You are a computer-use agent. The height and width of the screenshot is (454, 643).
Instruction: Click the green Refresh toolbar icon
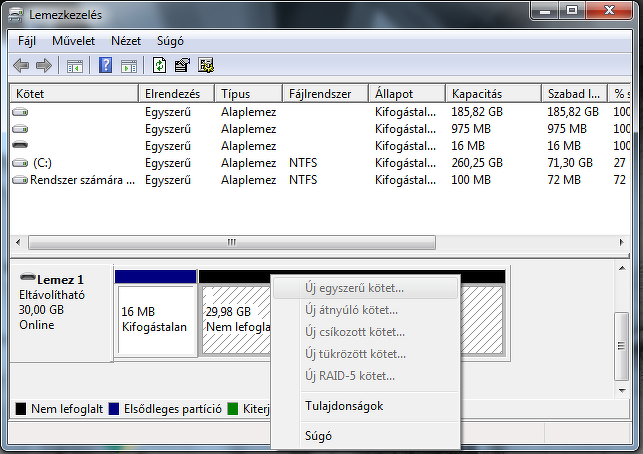click(160, 65)
